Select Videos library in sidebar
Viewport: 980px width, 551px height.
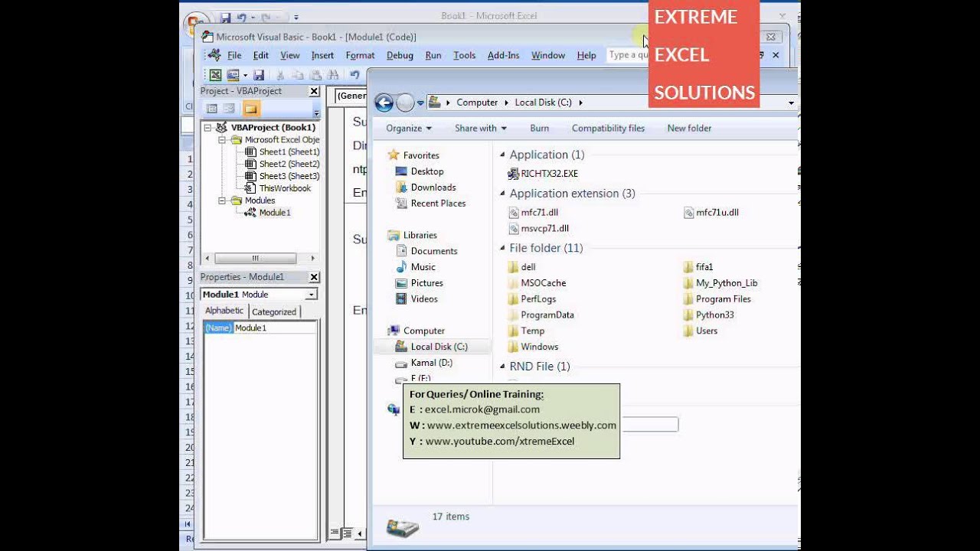424,299
